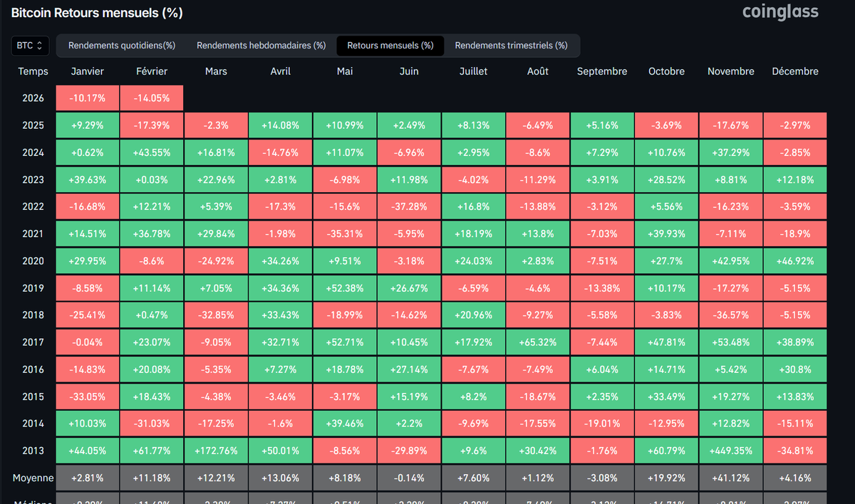Switch to Rendements trimestriels (%) tab
Image resolution: width=855 pixels, height=504 pixels.
[x=512, y=46]
